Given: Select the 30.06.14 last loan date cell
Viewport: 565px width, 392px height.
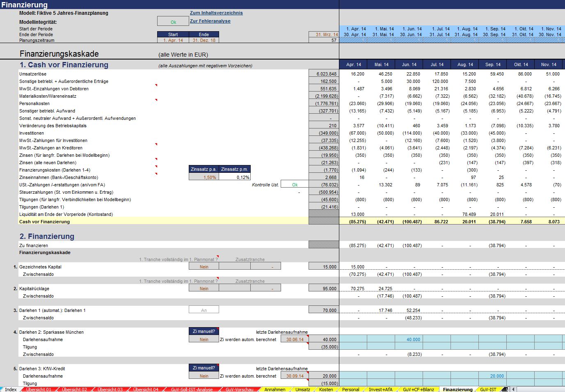Looking at the screenshot, I should [x=295, y=339].
